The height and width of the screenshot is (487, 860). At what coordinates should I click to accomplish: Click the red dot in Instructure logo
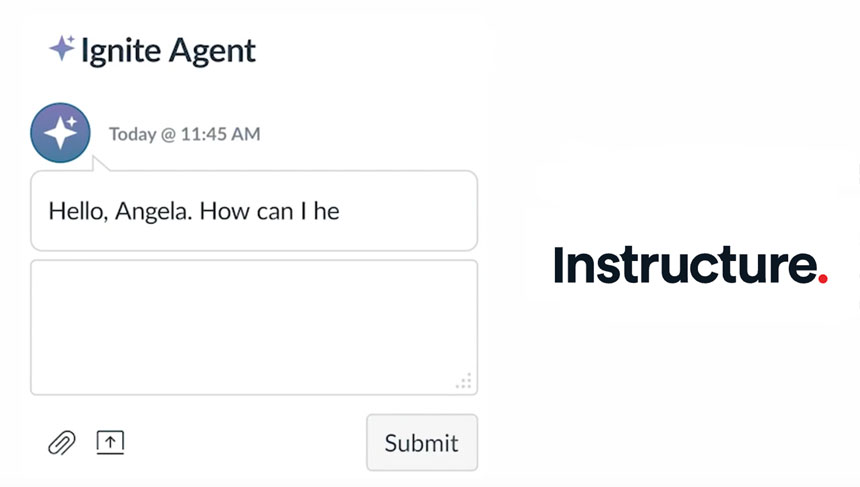click(823, 279)
